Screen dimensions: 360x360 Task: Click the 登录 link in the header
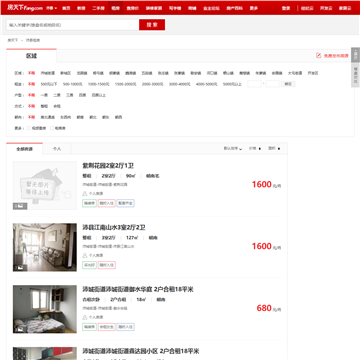pos(286,8)
